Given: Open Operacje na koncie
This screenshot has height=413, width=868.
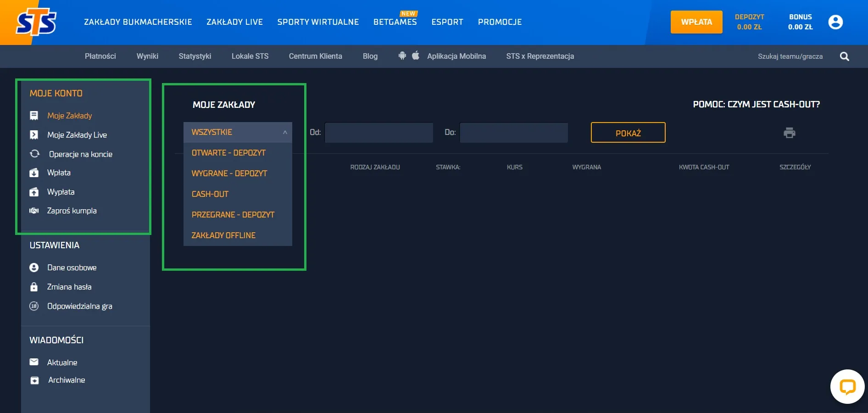Looking at the screenshot, I should coord(81,154).
